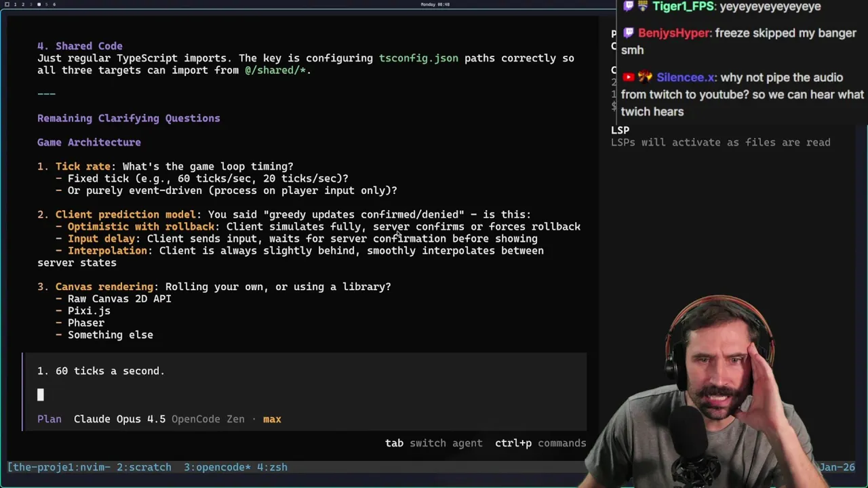This screenshot has height=488, width=868.
Task: Click the ctrl+p commands hint
Action: point(540,443)
